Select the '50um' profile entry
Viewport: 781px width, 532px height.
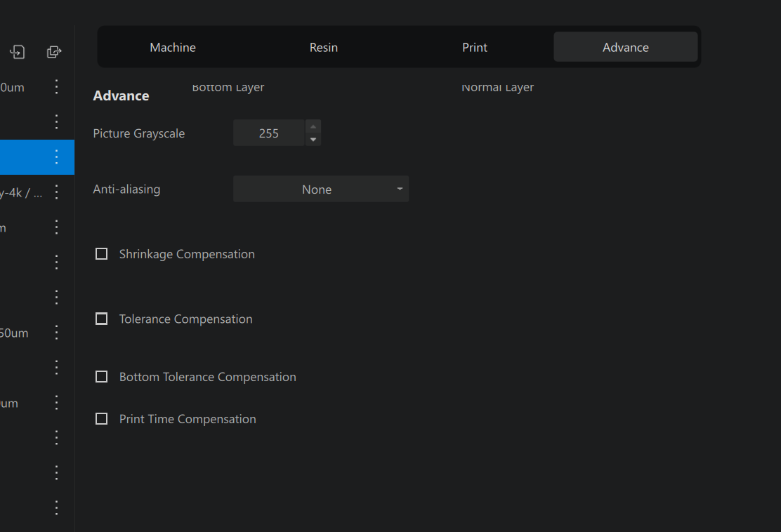click(x=37, y=333)
